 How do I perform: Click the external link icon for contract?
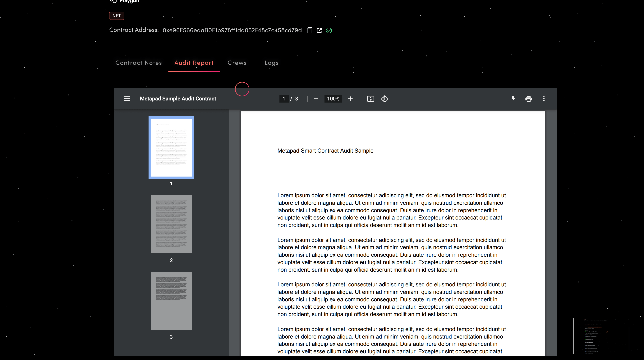coord(319,30)
